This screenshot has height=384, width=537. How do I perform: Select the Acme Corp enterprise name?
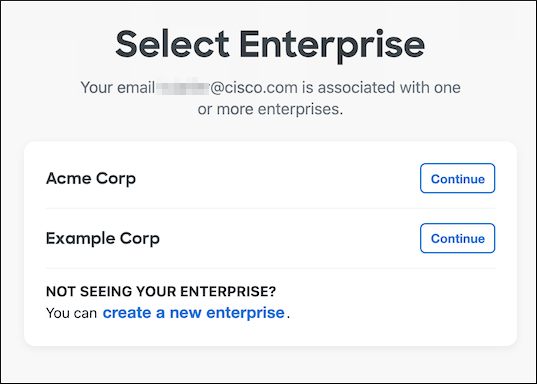pyautogui.click(x=91, y=178)
